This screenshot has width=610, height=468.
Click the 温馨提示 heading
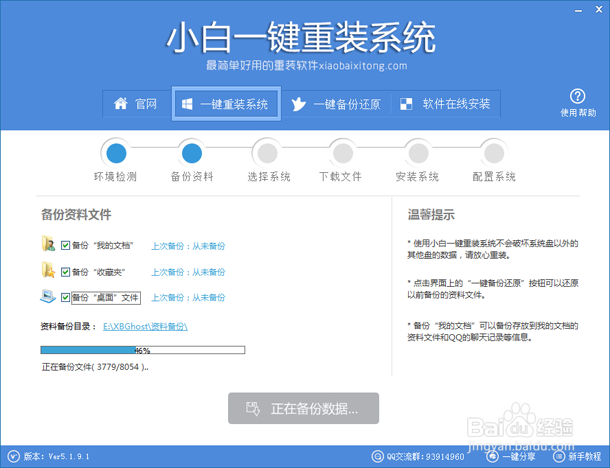coord(431,214)
